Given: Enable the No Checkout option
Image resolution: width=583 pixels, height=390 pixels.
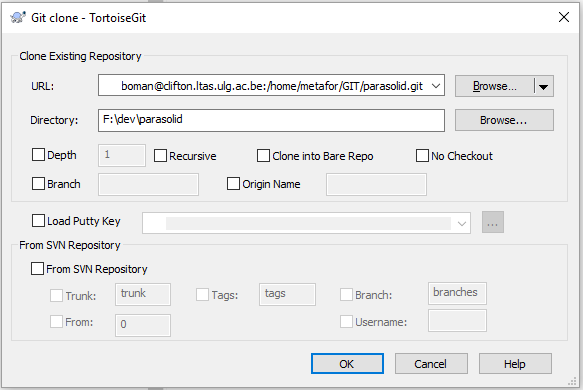Looking at the screenshot, I should (x=422, y=156).
